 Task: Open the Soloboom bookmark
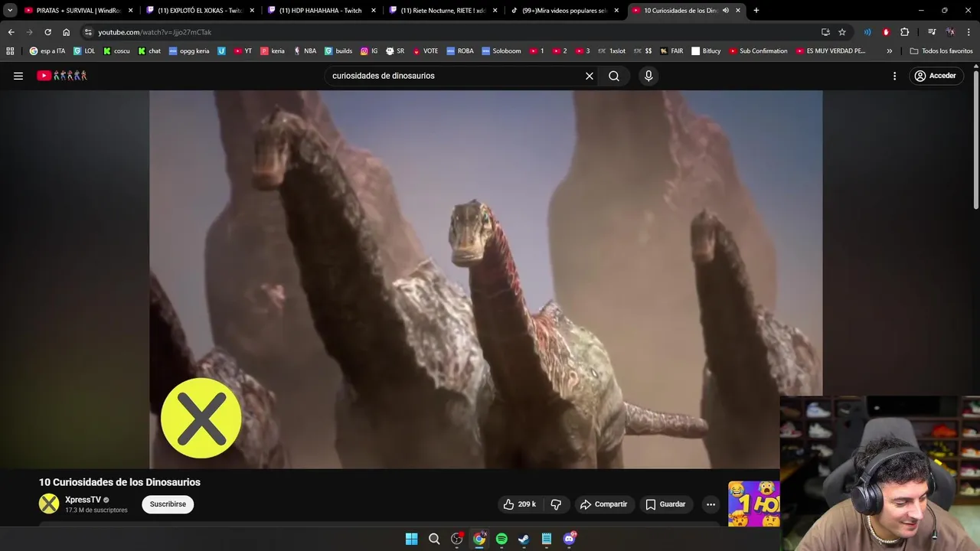[501, 51]
